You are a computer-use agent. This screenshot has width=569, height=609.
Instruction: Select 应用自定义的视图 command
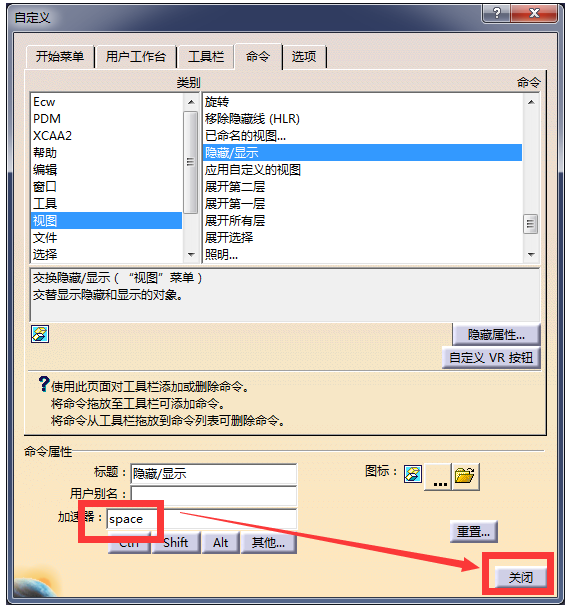(363, 170)
